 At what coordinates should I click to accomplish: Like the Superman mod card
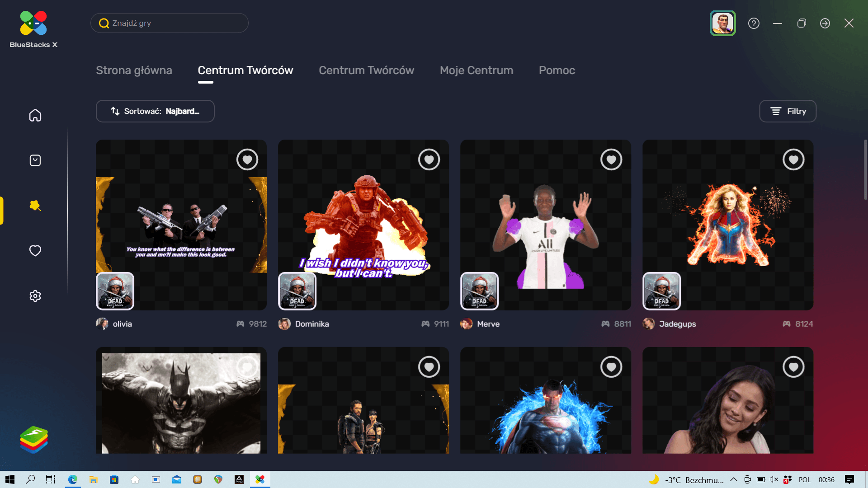611,367
